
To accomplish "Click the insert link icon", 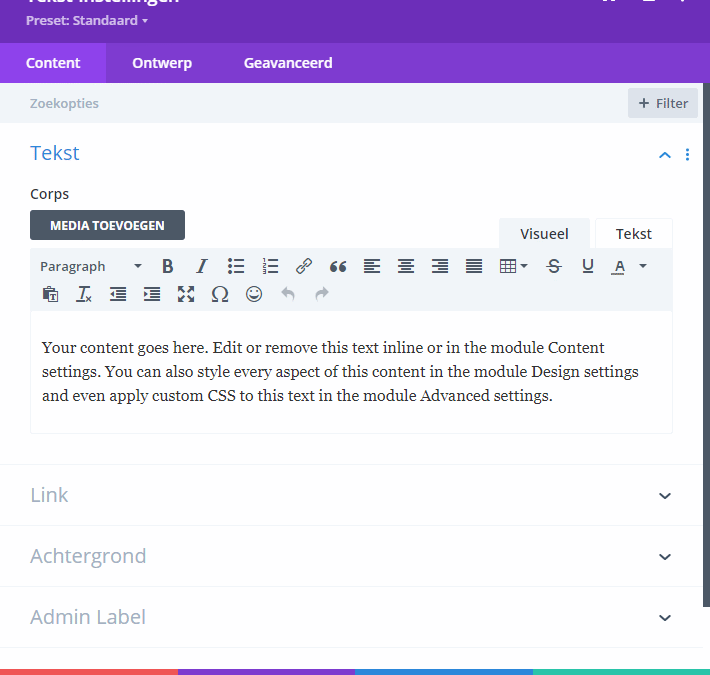I will pyautogui.click(x=304, y=266).
